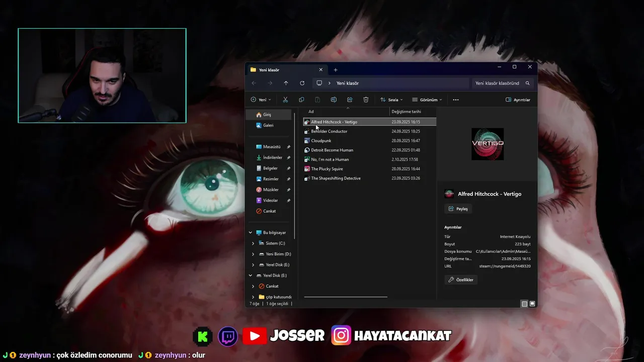The image size is (644, 362).
Task: Select The Plucky Squire shortcut icon
Action: [307, 169]
